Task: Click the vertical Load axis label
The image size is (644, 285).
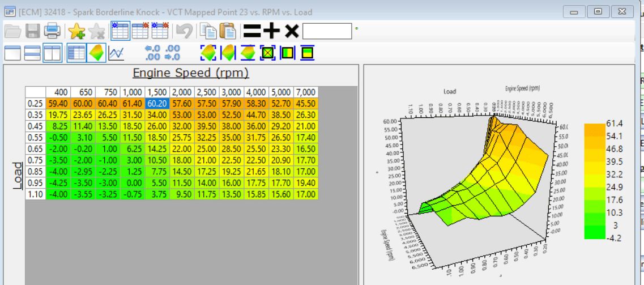Action: click(x=17, y=177)
